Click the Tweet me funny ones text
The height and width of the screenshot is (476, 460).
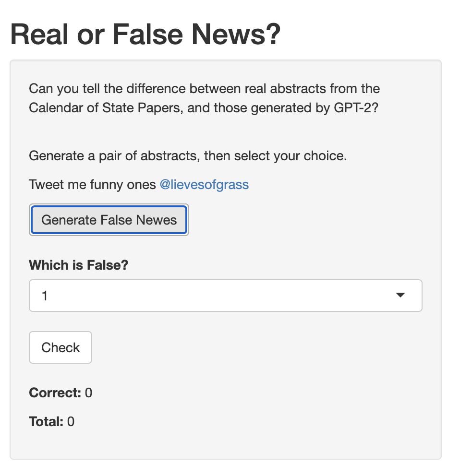tap(92, 185)
